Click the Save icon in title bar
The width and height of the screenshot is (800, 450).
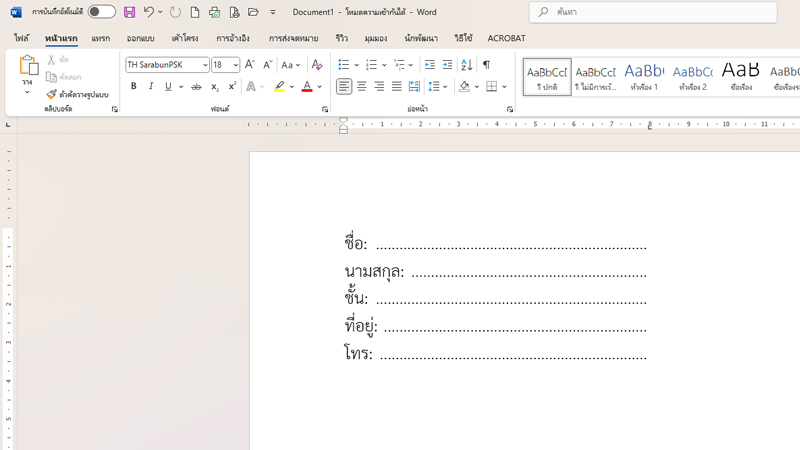click(129, 12)
